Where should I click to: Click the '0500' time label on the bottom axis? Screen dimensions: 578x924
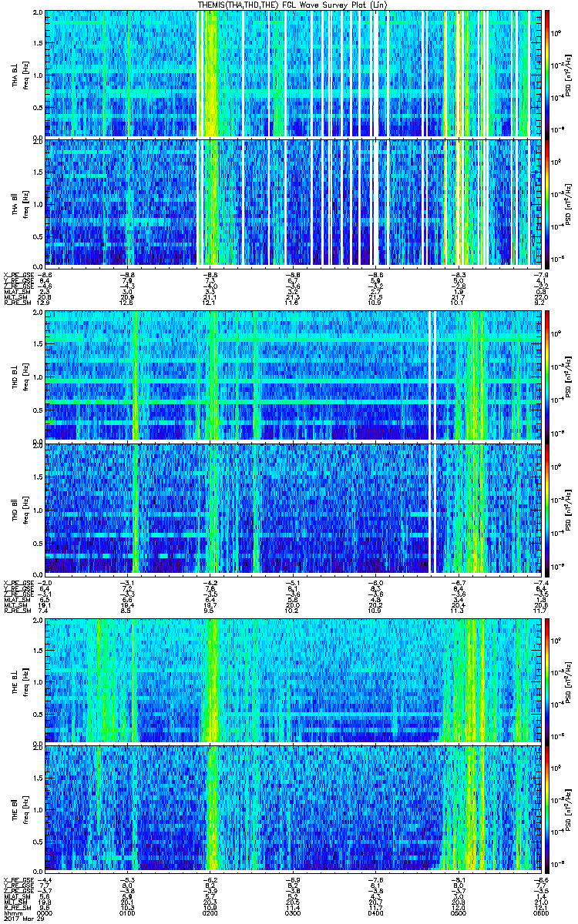(458, 912)
